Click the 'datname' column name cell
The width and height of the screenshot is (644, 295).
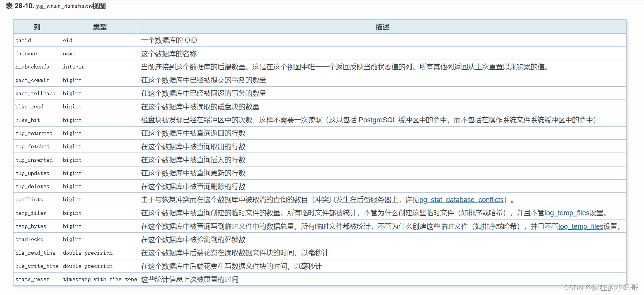(37, 53)
